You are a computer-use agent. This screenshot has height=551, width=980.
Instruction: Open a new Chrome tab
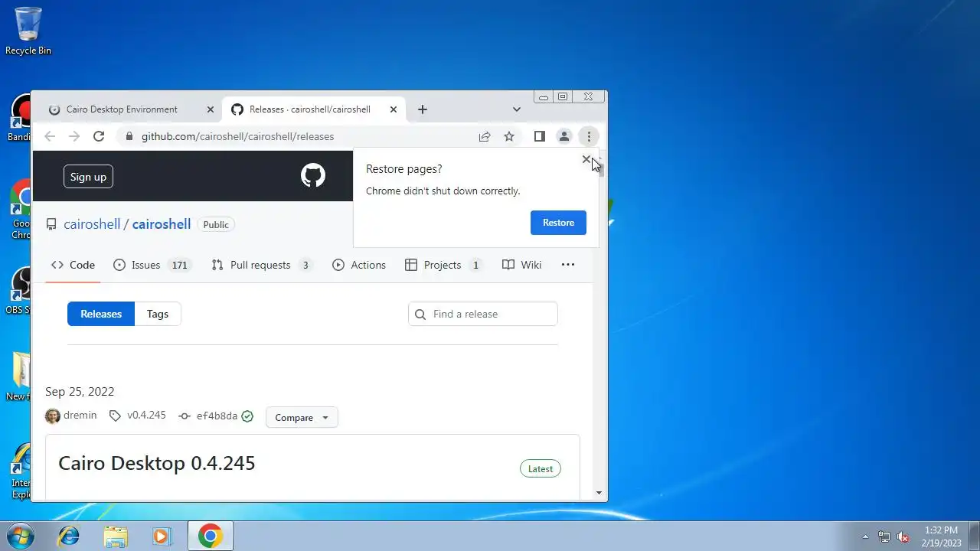[423, 109]
